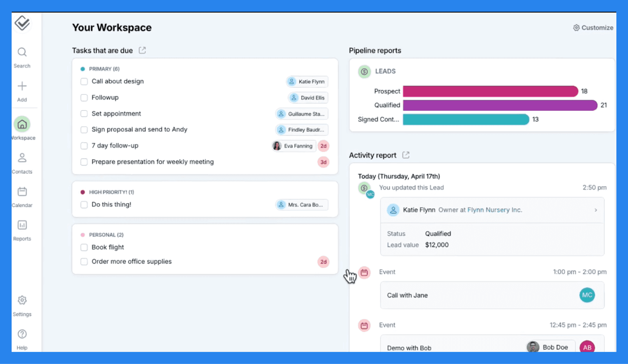628x364 pixels.
Task: Open the Flynn Nursery Inc. link
Action: (495, 210)
